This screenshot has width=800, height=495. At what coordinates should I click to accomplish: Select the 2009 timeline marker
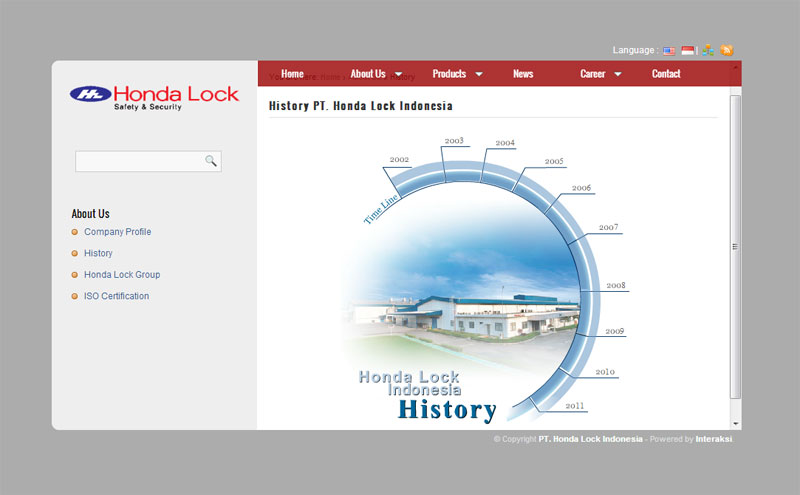(x=614, y=331)
